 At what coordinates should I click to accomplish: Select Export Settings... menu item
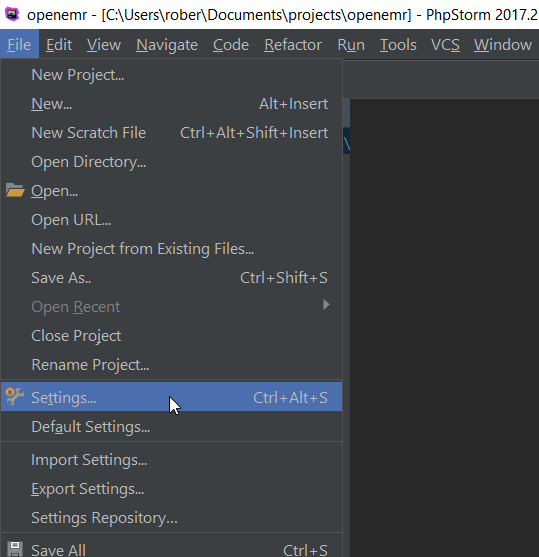click(x=171, y=489)
